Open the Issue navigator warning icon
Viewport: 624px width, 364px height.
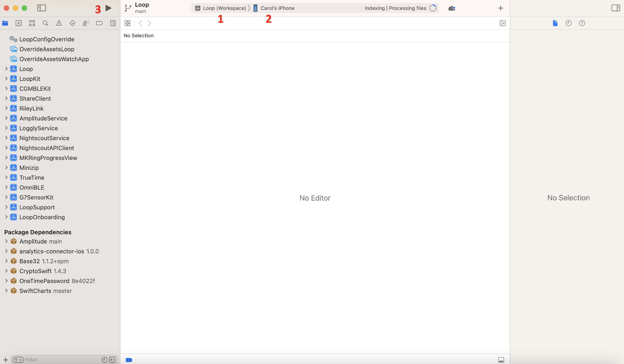(x=59, y=23)
